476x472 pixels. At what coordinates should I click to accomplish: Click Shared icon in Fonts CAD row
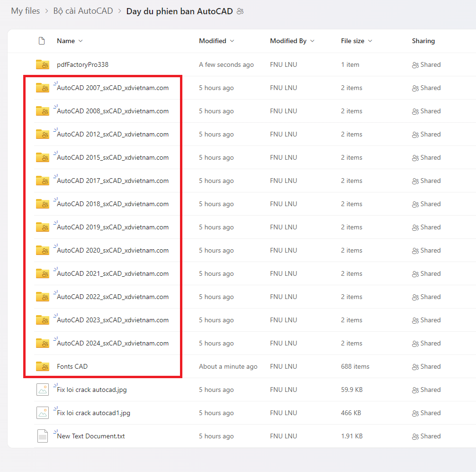pos(415,367)
